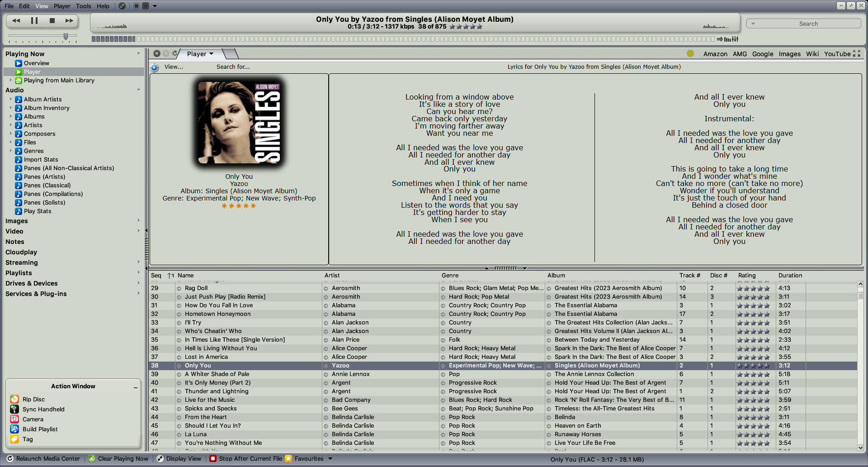Click the View... button in the lyrics toolbar
The image size is (868, 467).
pos(174,67)
